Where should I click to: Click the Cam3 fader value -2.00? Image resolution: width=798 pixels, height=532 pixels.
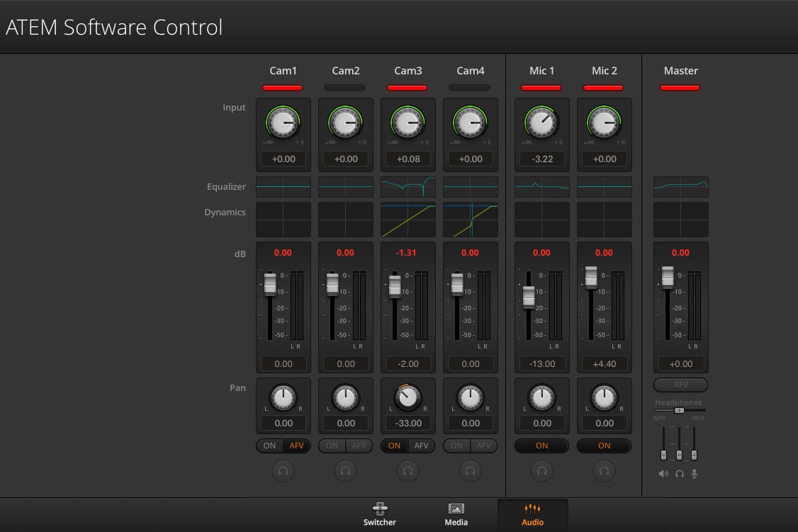click(408, 364)
